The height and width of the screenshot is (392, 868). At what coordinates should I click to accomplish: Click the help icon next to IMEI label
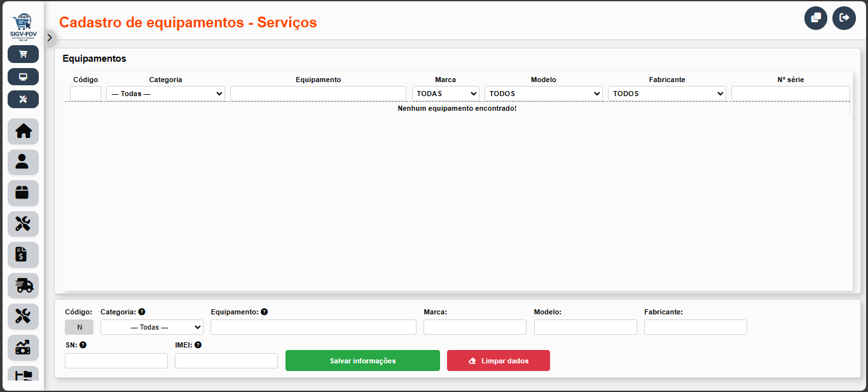click(x=198, y=345)
